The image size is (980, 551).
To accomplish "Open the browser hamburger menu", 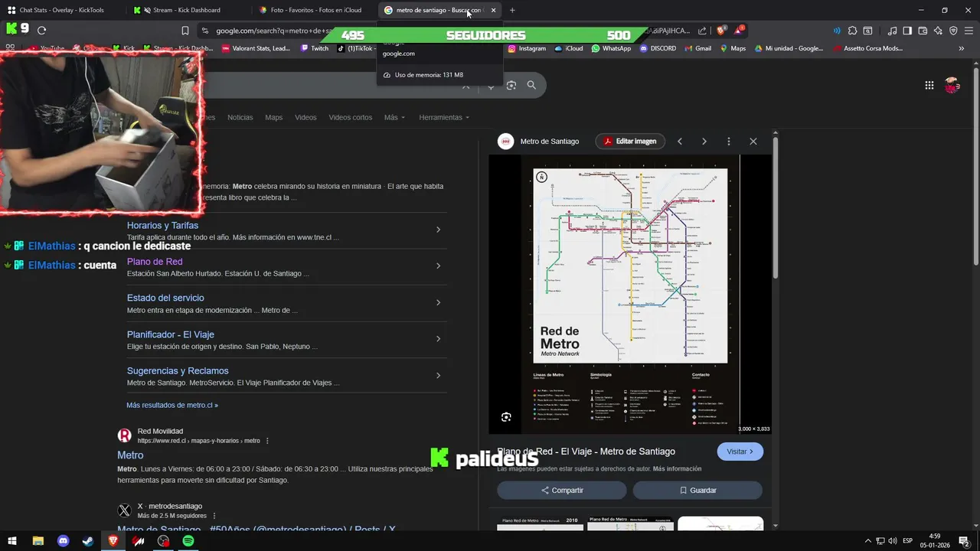I will click(x=969, y=31).
